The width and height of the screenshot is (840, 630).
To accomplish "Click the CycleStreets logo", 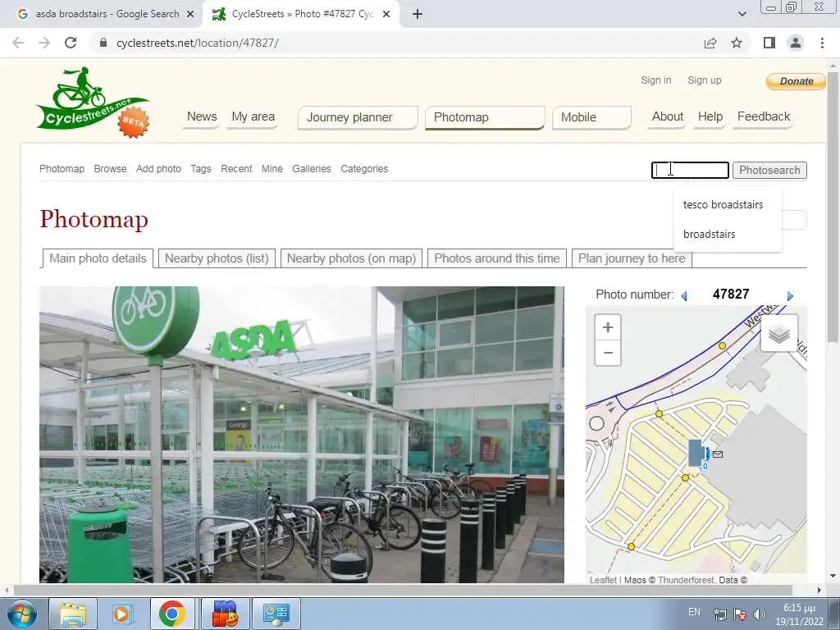I will (x=92, y=102).
